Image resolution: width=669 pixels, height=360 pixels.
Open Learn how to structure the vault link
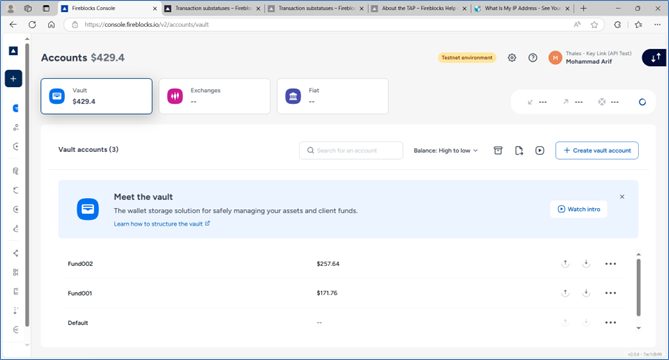pos(162,224)
